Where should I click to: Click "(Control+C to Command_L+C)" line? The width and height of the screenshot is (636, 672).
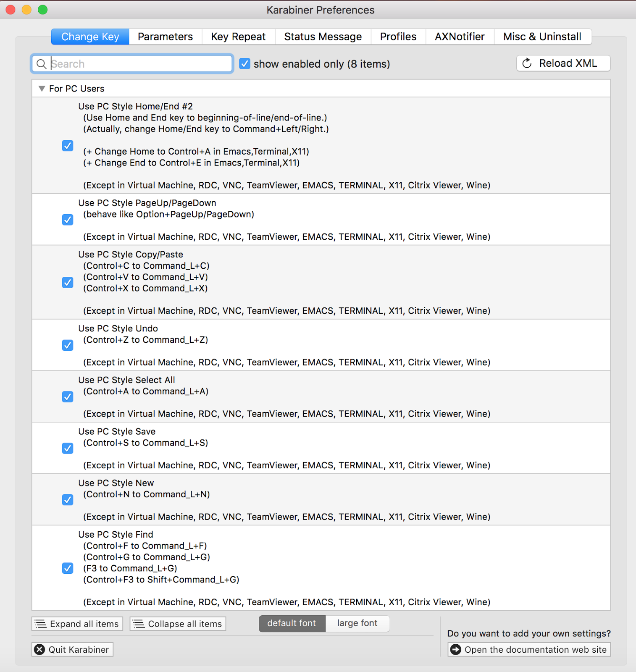pos(146,266)
